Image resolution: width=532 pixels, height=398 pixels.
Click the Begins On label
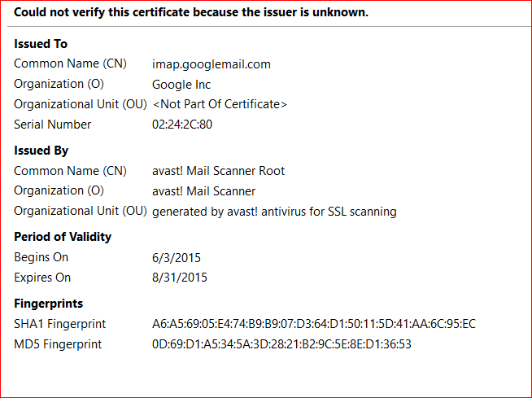(41, 257)
